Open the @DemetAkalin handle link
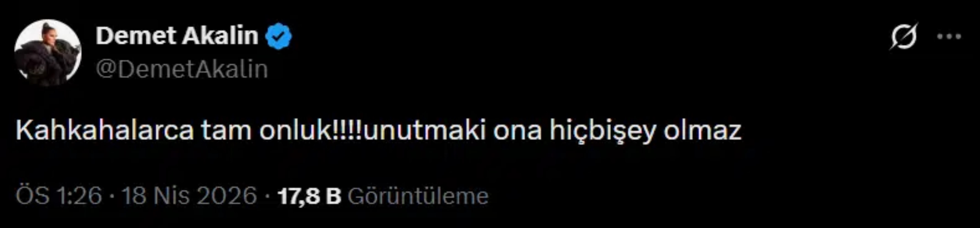The width and height of the screenshot is (980, 228). [x=182, y=70]
